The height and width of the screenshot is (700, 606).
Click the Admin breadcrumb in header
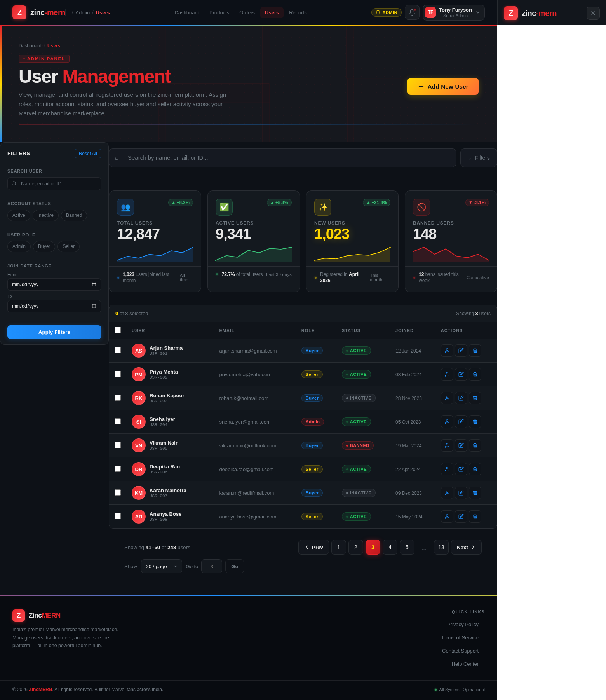click(x=82, y=13)
